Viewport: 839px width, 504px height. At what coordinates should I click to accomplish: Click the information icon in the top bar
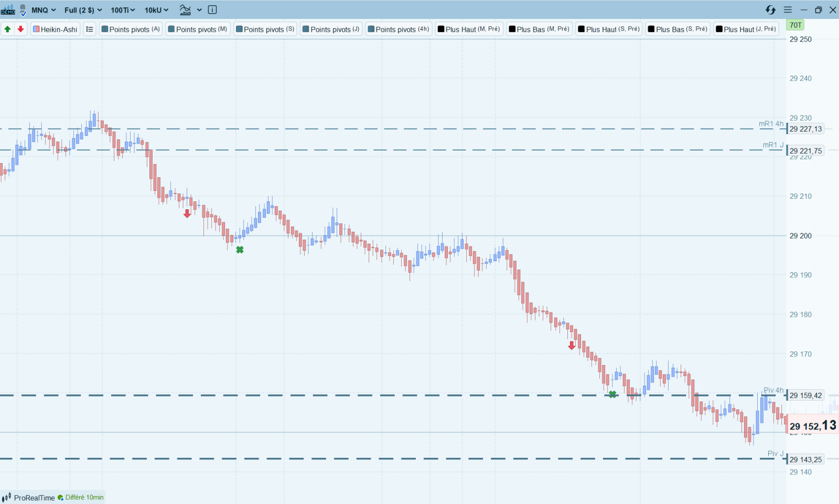212,10
